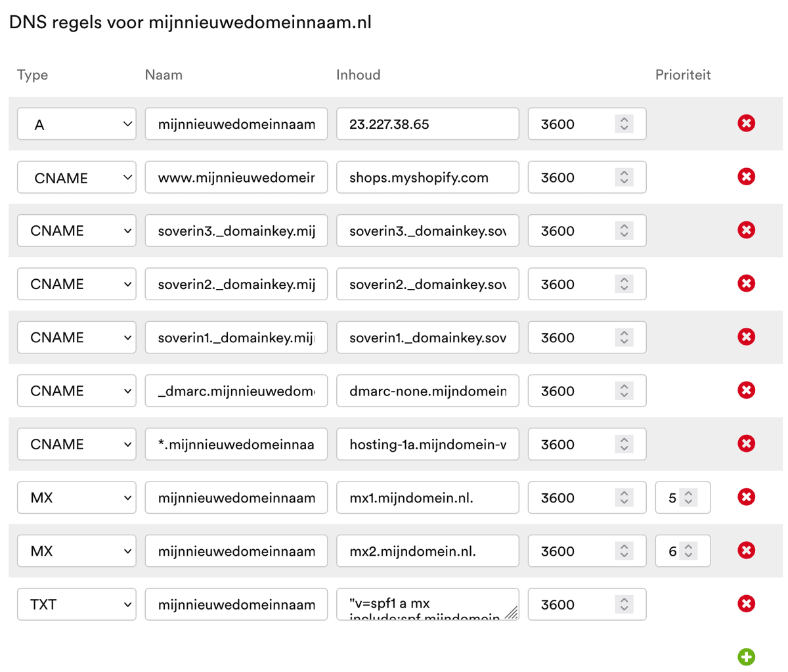This screenshot has width=788, height=672.
Task: Edit Inhoud field hosting-1a.mijndomein
Action: point(427,444)
